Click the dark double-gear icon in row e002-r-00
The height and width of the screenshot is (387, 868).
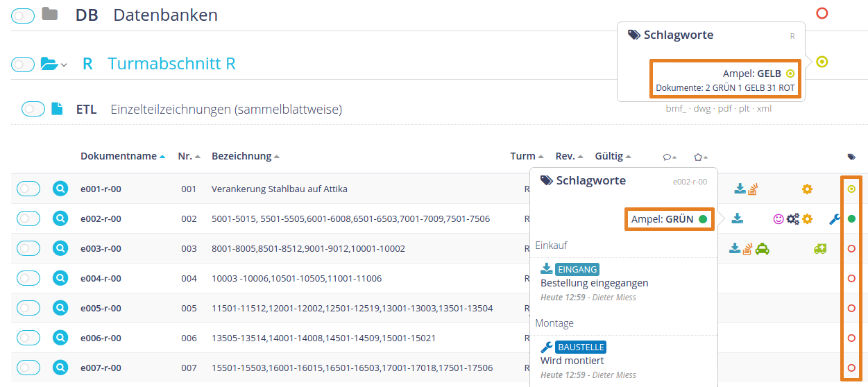(793, 219)
